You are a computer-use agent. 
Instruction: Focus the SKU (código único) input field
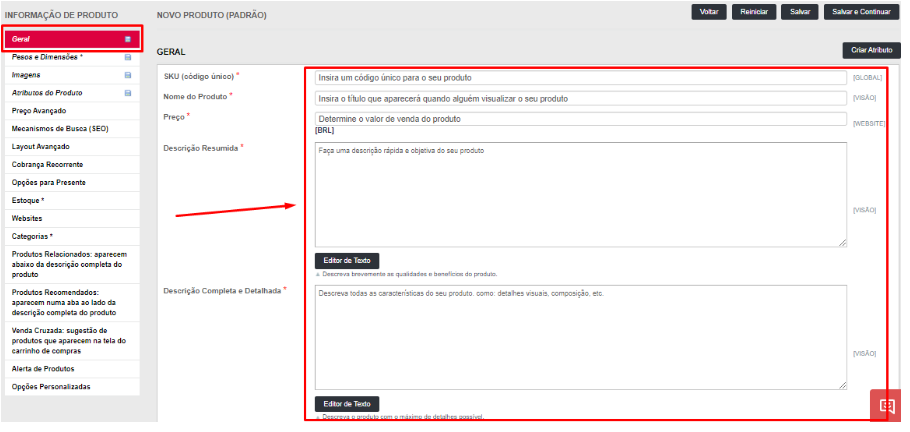point(580,77)
